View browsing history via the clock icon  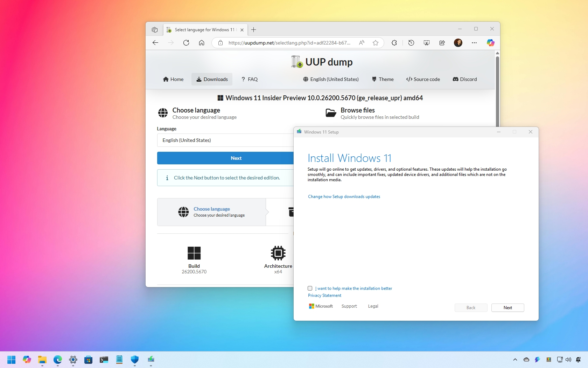pos(411,43)
